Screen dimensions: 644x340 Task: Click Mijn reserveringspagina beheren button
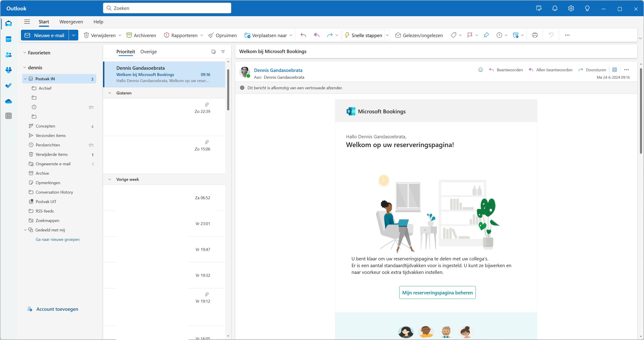[437, 293]
